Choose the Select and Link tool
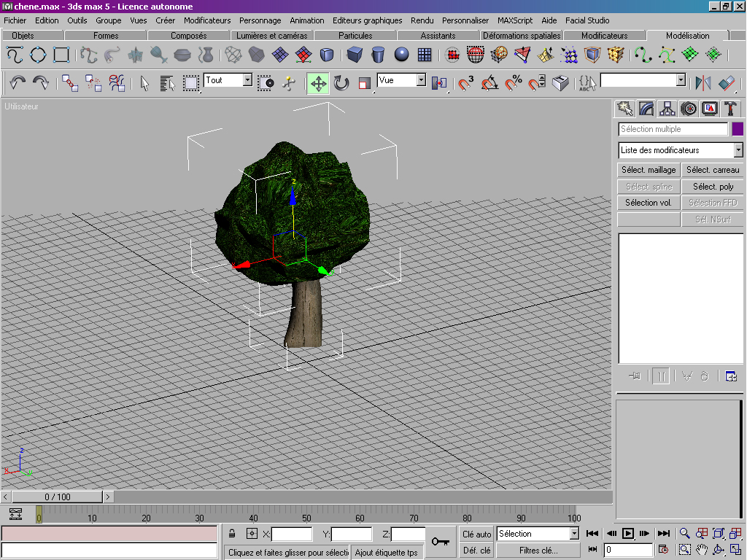The width and height of the screenshot is (747, 560). (x=70, y=83)
